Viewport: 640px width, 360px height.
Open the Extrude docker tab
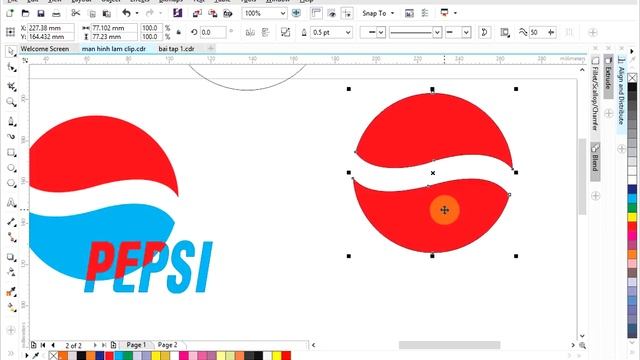pos(608,76)
